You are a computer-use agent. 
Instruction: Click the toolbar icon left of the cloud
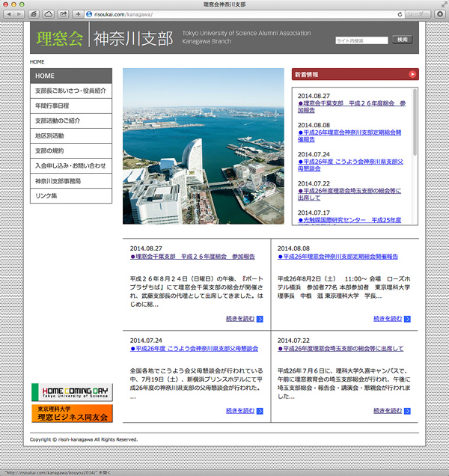coord(34,14)
